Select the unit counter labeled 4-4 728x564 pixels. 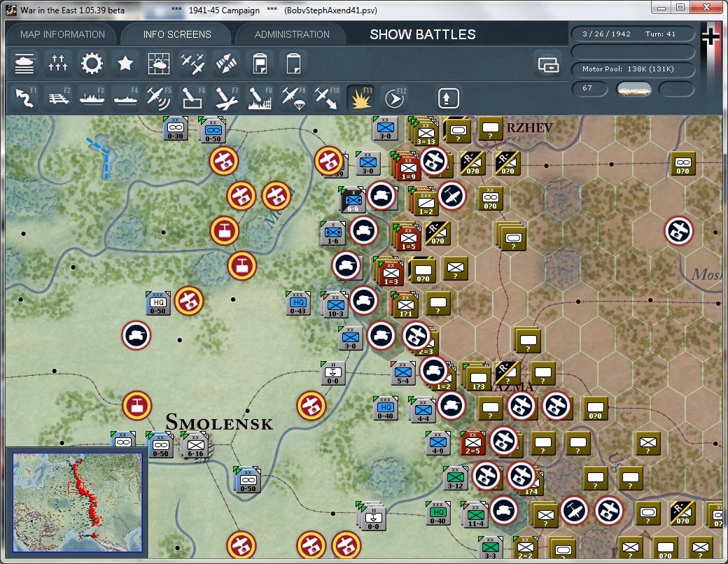tap(423, 410)
